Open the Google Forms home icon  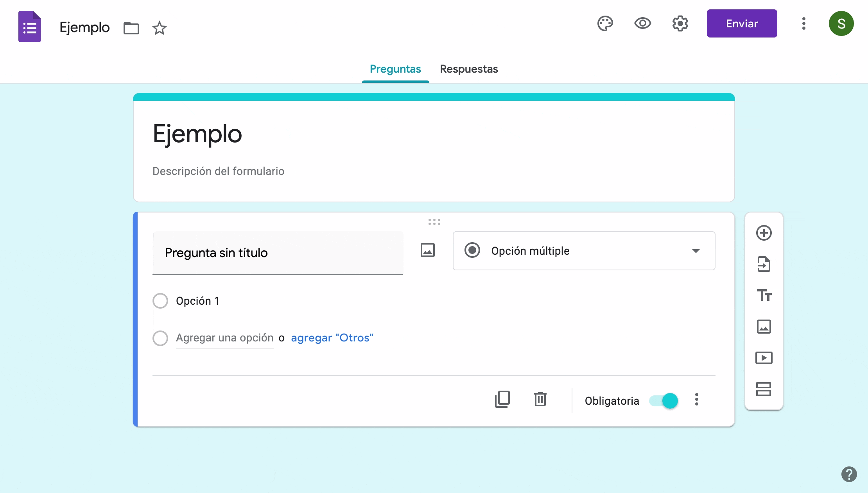click(x=30, y=27)
